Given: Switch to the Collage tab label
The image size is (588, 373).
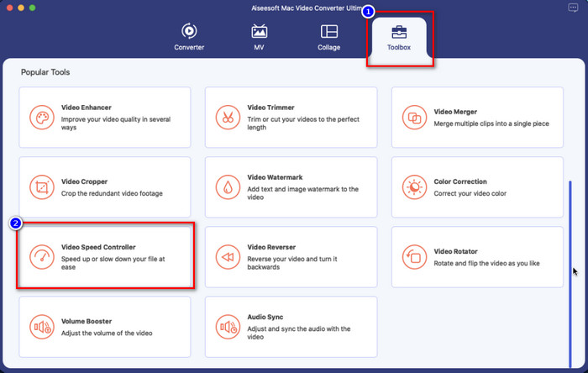Looking at the screenshot, I should (x=329, y=47).
